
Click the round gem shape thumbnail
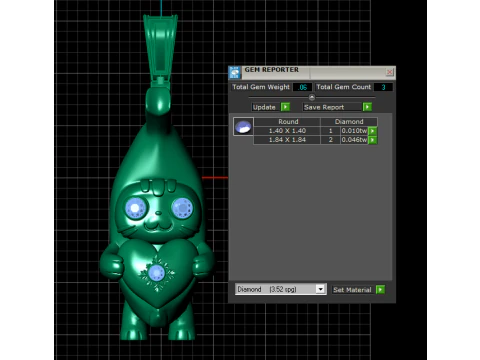pyautogui.click(x=243, y=127)
